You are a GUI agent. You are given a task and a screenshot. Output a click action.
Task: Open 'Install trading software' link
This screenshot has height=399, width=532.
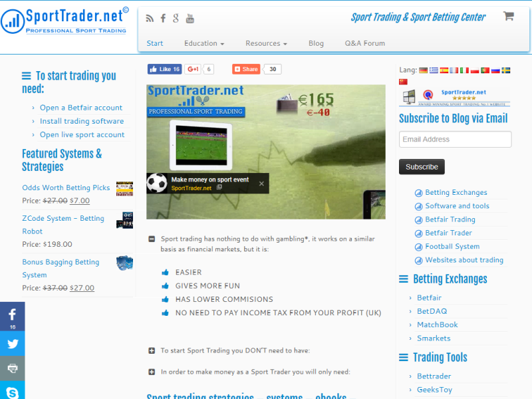(x=82, y=121)
